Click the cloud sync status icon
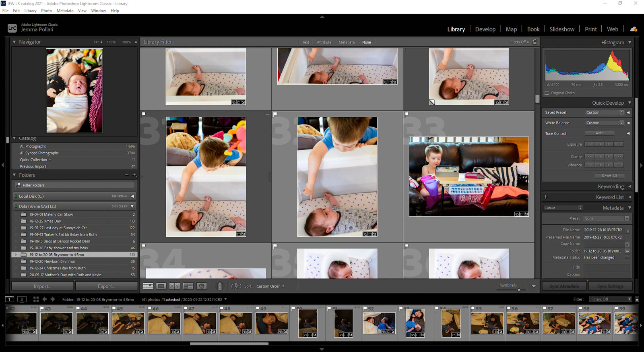644x352 pixels. point(633,29)
